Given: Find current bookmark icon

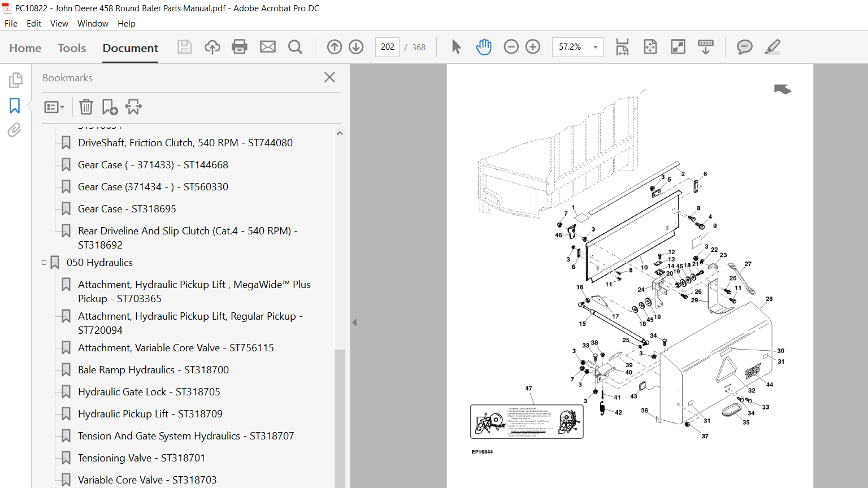Looking at the screenshot, I should point(133,107).
